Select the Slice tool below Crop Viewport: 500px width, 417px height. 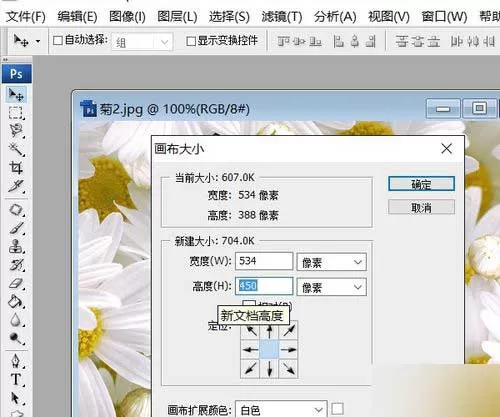tap(16, 186)
